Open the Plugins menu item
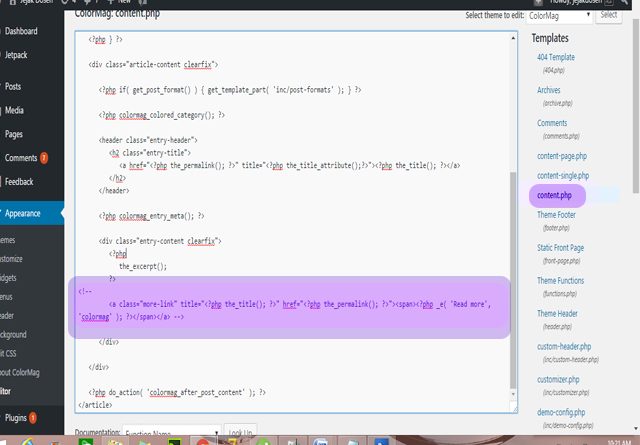 pyautogui.click(x=16, y=418)
